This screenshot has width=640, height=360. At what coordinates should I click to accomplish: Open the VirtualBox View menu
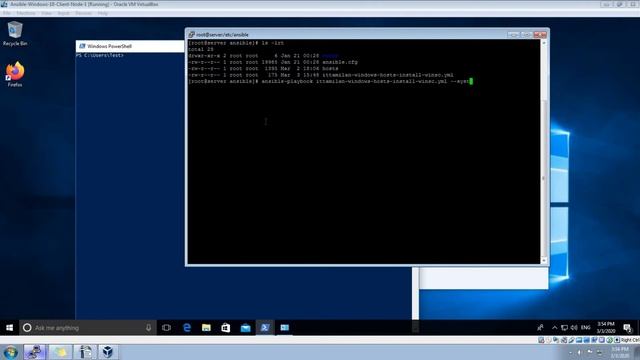click(47, 13)
